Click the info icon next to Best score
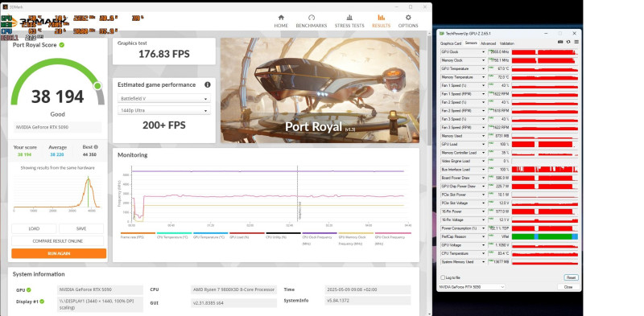Image resolution: width=644 pixels, height=316 pixels. point(96,147)
